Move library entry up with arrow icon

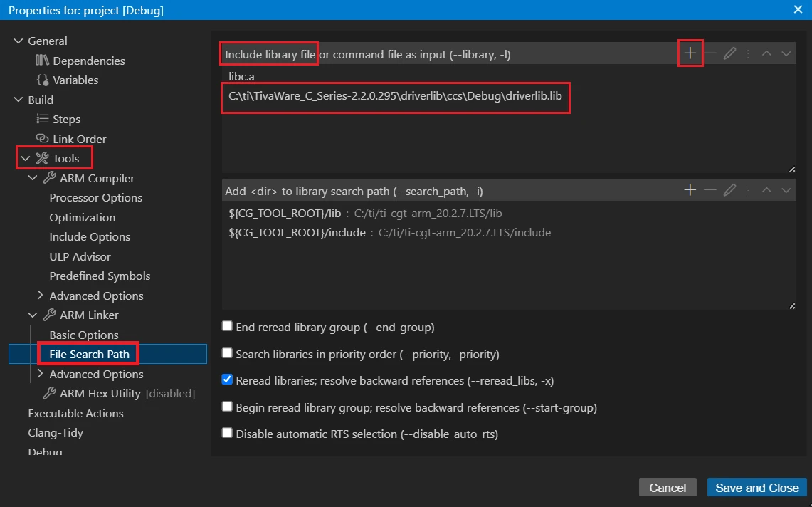coord(766,53)
